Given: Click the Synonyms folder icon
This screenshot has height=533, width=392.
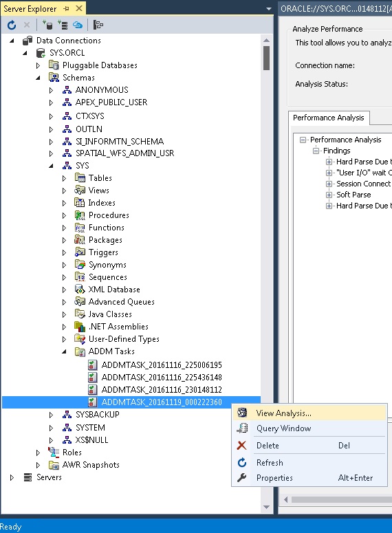Looking at the screenshot, I should pyautogui.click(x=80, y=265).
